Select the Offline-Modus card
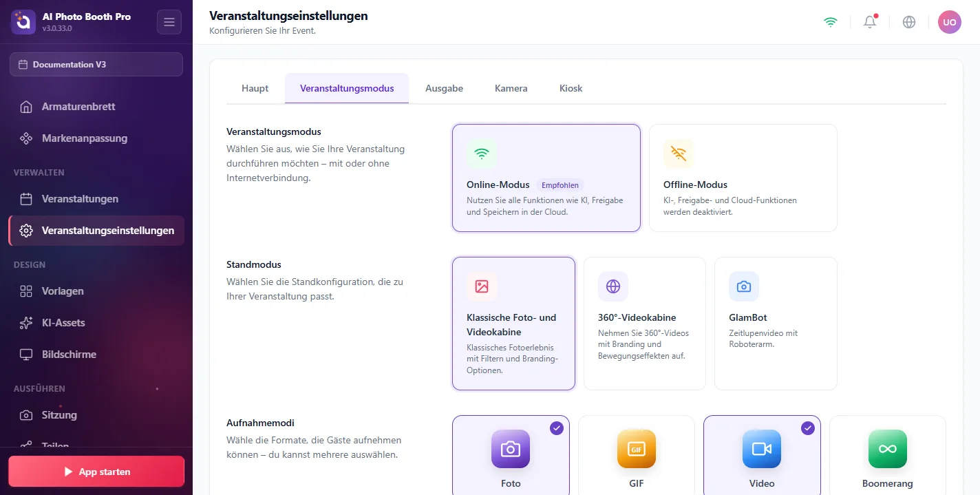This screenshot has width=980, height=495. pyautogui.click(x=743, y=178)
